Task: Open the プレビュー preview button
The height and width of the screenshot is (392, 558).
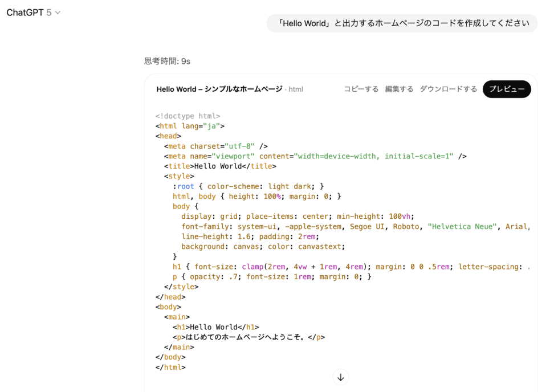Action: [x=506, y=89]
